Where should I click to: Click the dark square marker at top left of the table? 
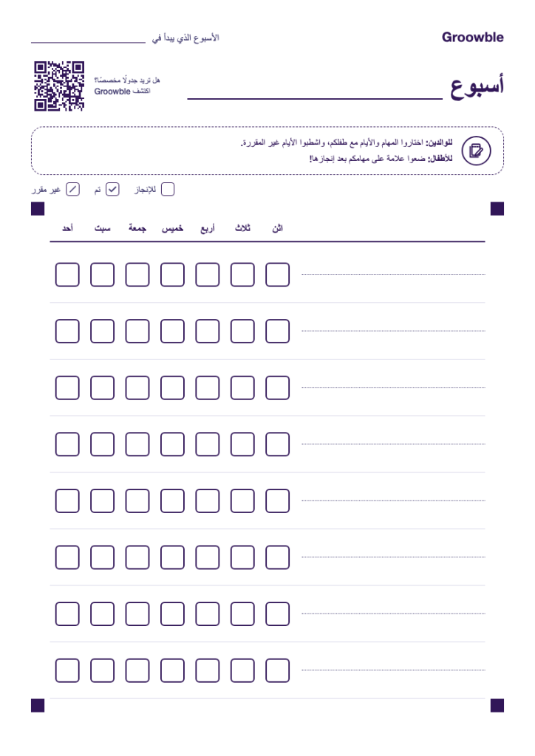tap(38, 209)
